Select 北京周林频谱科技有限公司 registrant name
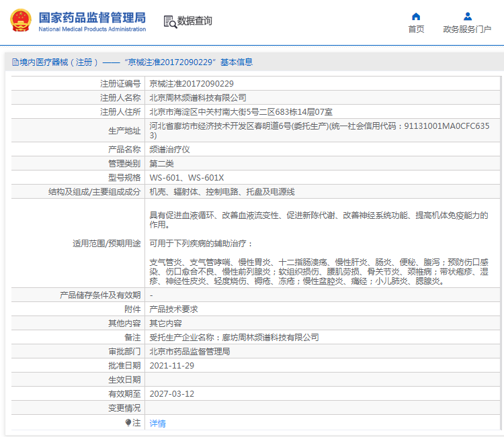The width and height of the screenshot is (504, 437). (x=198, y=98)
